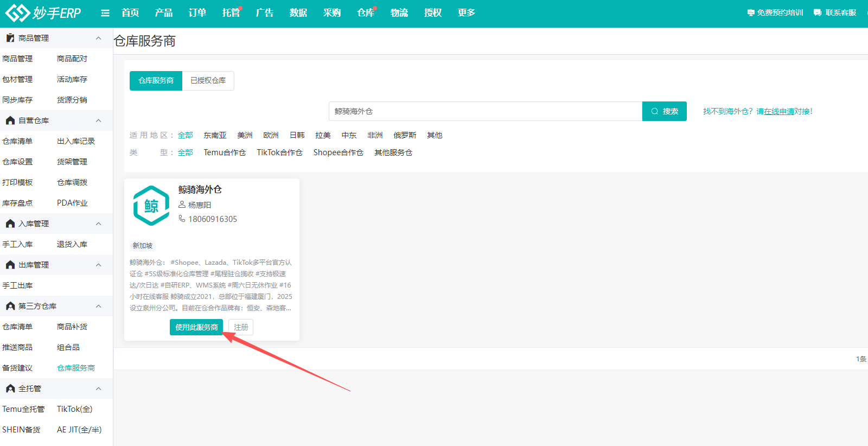Click the 鲸骑海外仓 hexagon logo
Screen dimensions: 868x446
click(151, 206)
